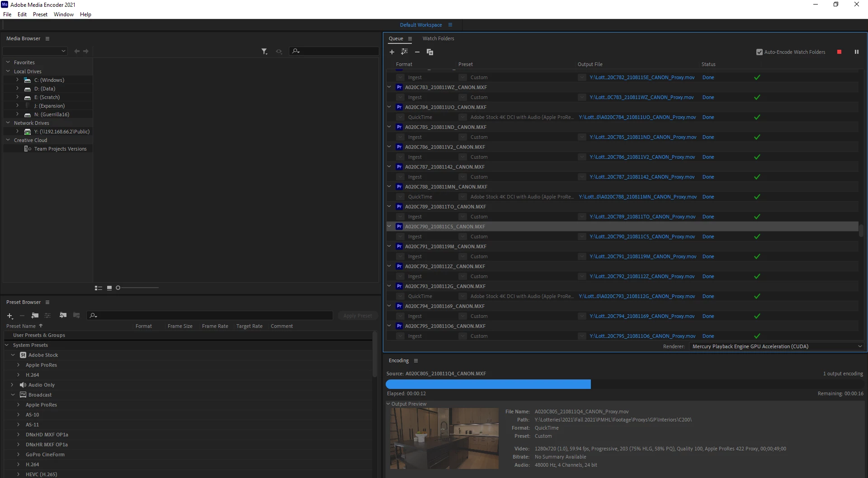Switch Media Browser to thumbnail view

coord(109,288)
